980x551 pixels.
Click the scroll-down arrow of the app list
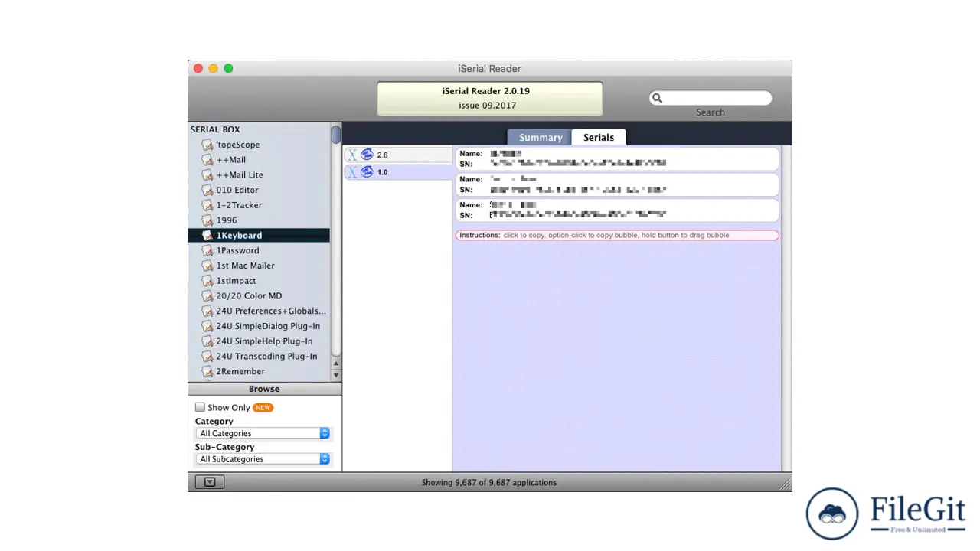pyautogui.click(x=336, y=375)
